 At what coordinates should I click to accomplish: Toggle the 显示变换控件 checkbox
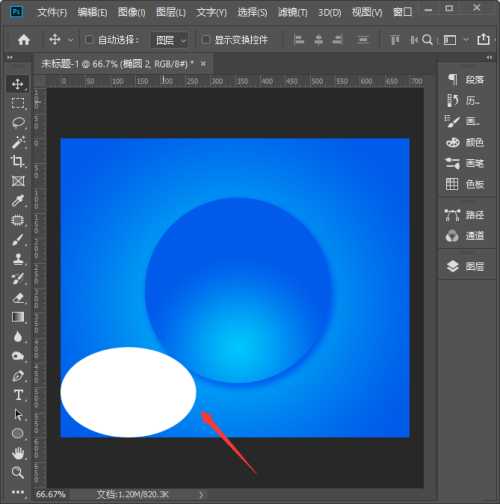(x=206, y=40)
